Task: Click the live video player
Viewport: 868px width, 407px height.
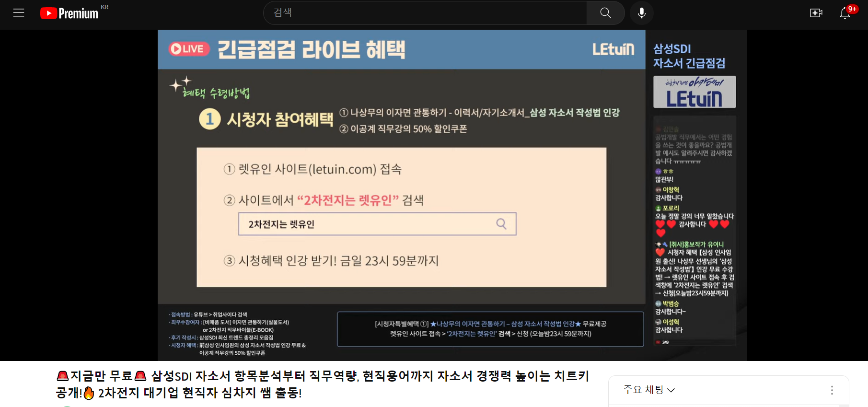Action: (x=452, y=195)
